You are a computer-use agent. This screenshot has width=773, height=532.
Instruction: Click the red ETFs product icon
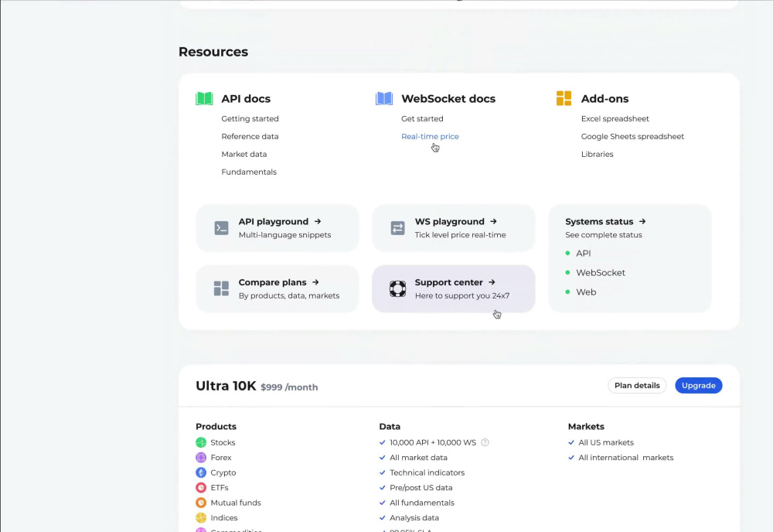[201, 488]
